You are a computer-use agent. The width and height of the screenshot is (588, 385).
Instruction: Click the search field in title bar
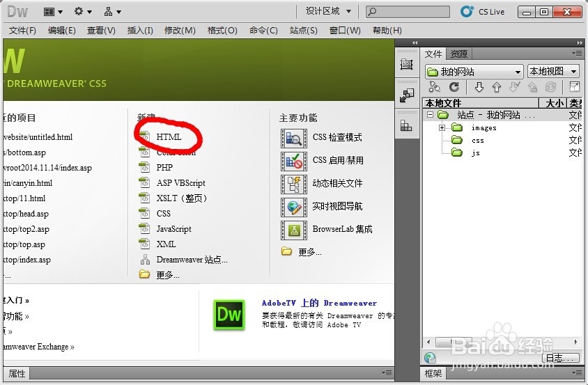(408, 12)
